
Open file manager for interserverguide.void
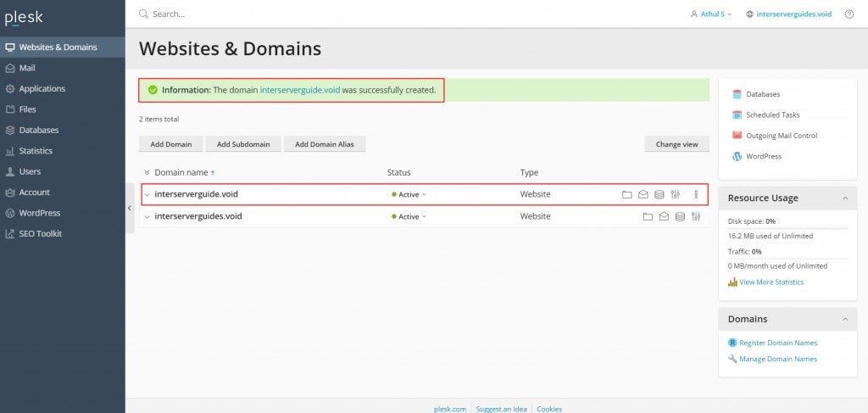pyautogui.click(x=626, y=194)
